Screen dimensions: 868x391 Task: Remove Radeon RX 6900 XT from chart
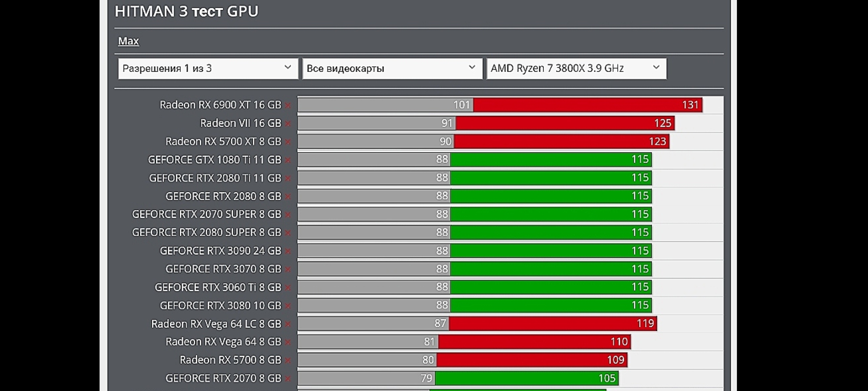pyautogui.click(x=288, y=105)
